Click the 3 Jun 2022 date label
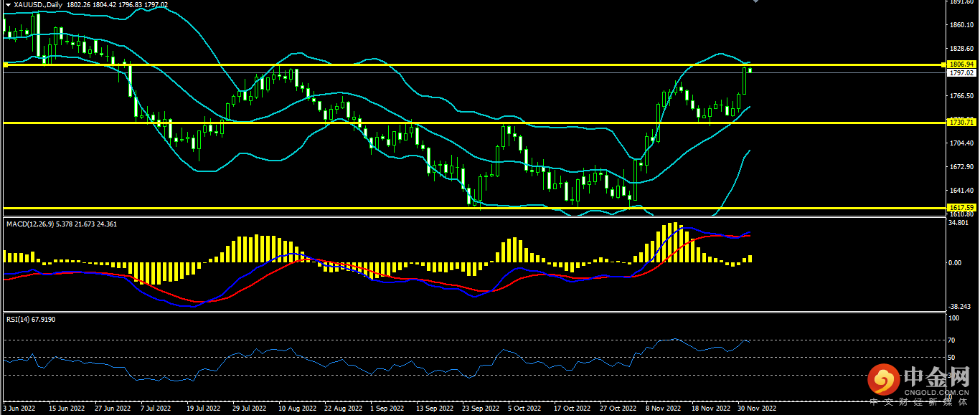This screenshot has height=415, width=980. [19, 409]
